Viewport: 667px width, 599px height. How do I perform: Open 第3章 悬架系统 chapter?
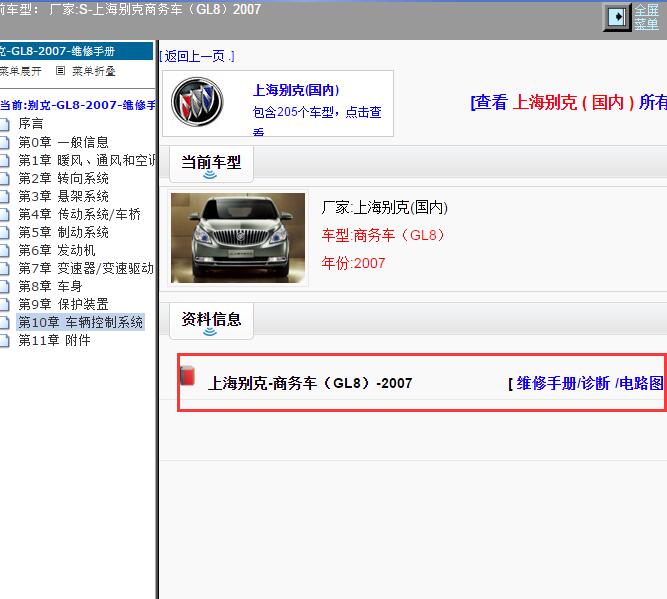click(63, 196)
